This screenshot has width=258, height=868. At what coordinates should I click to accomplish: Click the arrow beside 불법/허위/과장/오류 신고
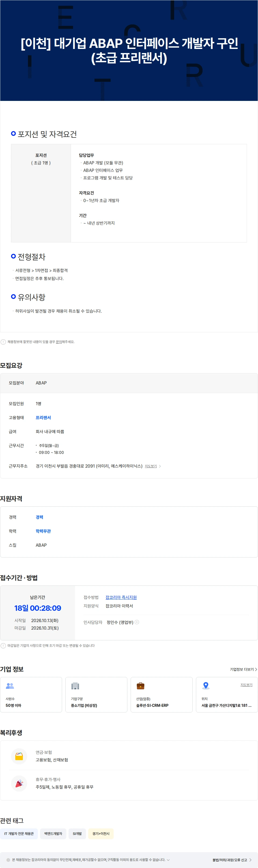coord(250,860)
